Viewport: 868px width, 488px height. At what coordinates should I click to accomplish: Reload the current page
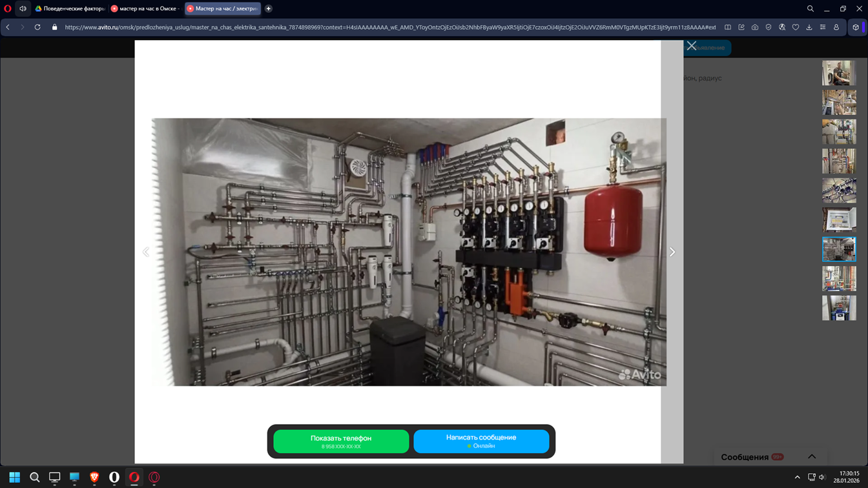[37, 27]
